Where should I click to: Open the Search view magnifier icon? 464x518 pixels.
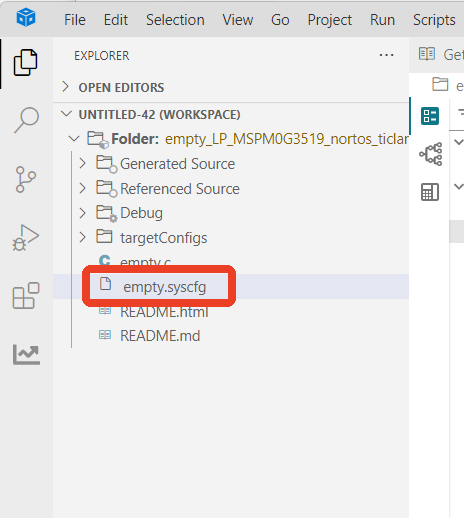[26, 120]
